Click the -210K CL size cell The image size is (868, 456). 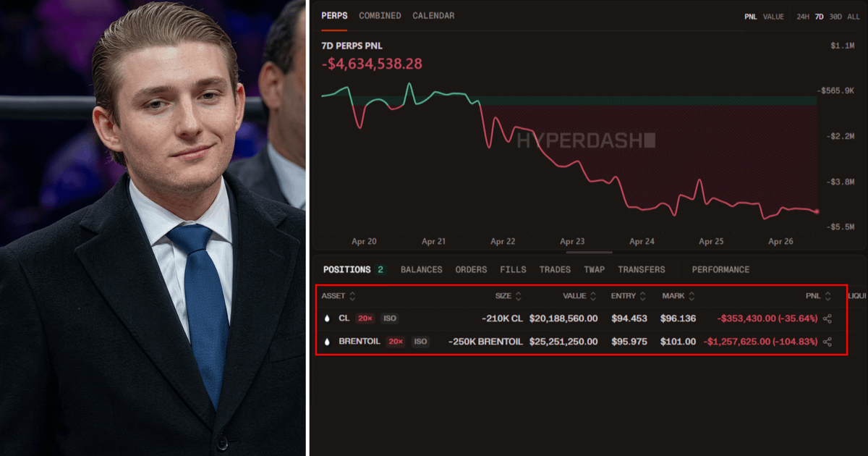pyautogui.click(x=503, y=318)
